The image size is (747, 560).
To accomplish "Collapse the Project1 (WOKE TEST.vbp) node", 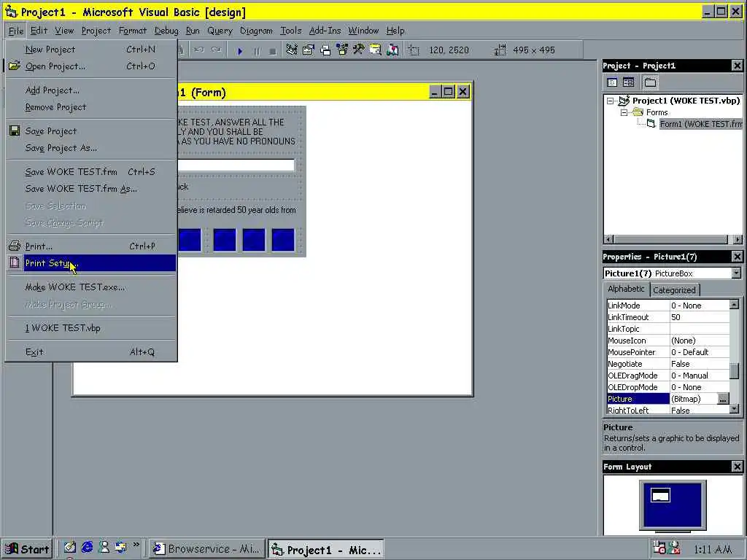I will tap(610, 101).
